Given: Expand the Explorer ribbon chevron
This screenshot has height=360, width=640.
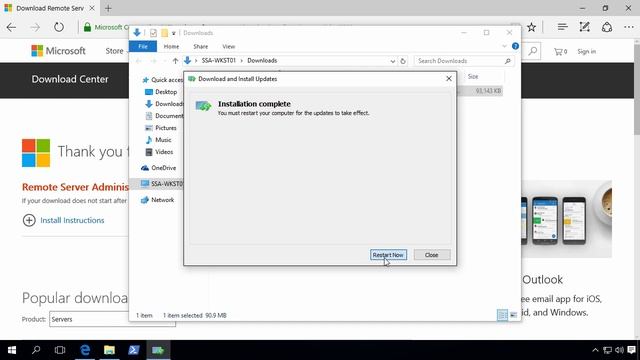Looking at the screenshot, I should coord(504,46).
